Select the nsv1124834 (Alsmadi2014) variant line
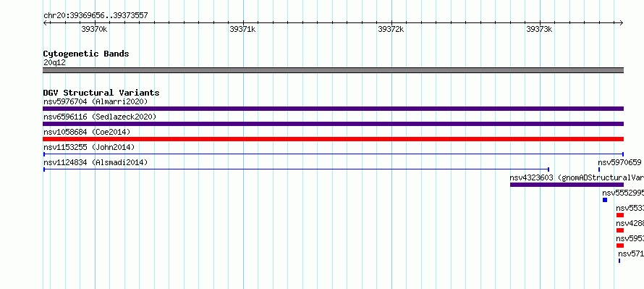 (x=296, y=169)
